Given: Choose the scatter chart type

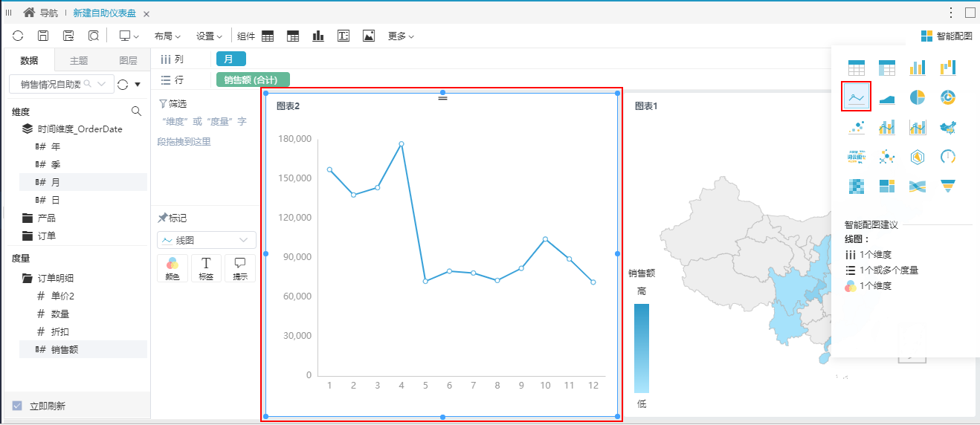Looking at the screenshot, I should point(857,127).
